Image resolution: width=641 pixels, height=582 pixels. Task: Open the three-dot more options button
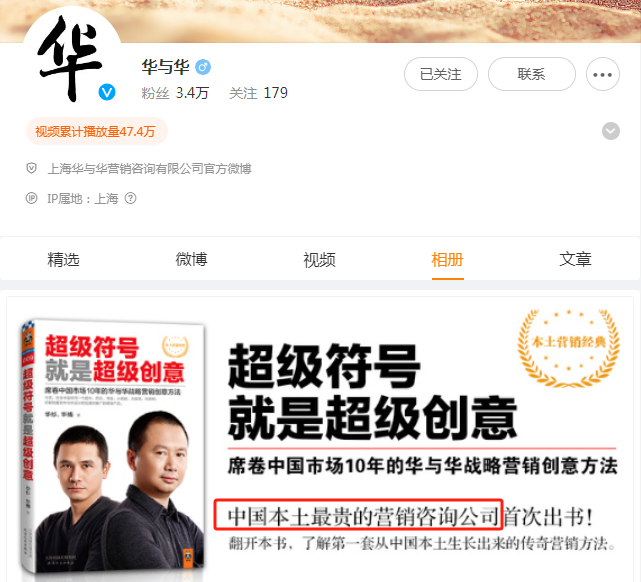[x=603, y=74]
